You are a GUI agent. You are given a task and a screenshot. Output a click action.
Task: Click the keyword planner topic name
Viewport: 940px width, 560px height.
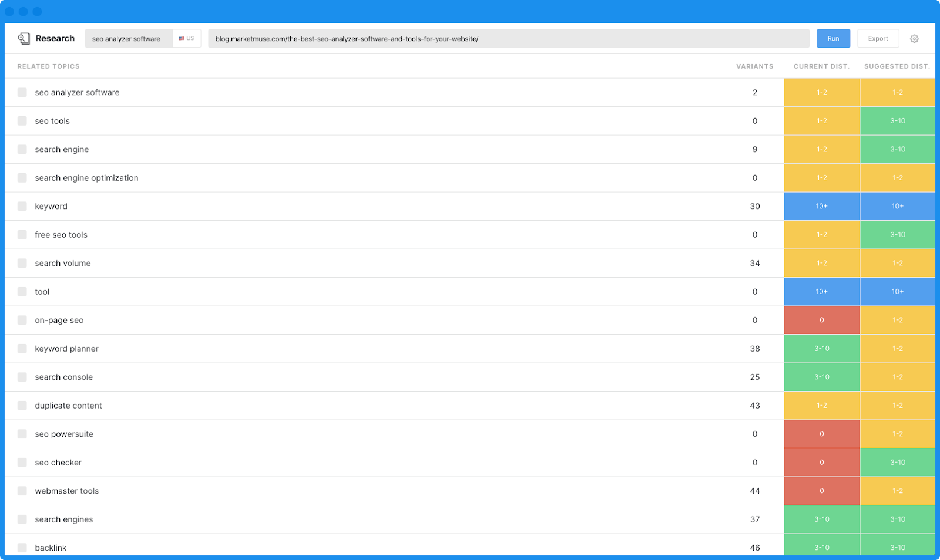pos(66,349)
